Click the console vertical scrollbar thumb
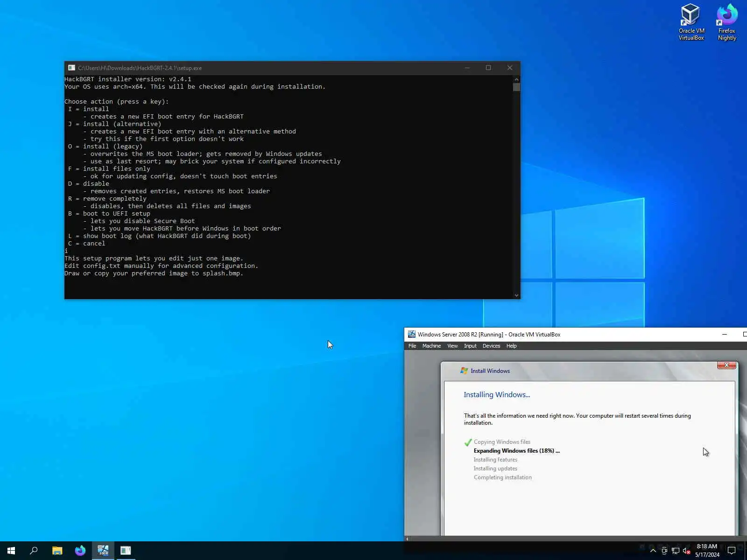 point(516,87)
